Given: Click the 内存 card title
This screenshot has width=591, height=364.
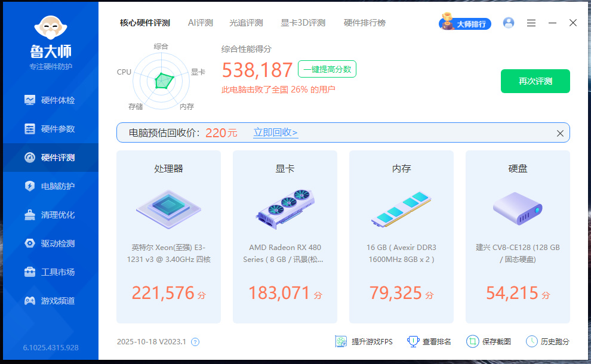Looking at the screenshot, I should point(401,168).
